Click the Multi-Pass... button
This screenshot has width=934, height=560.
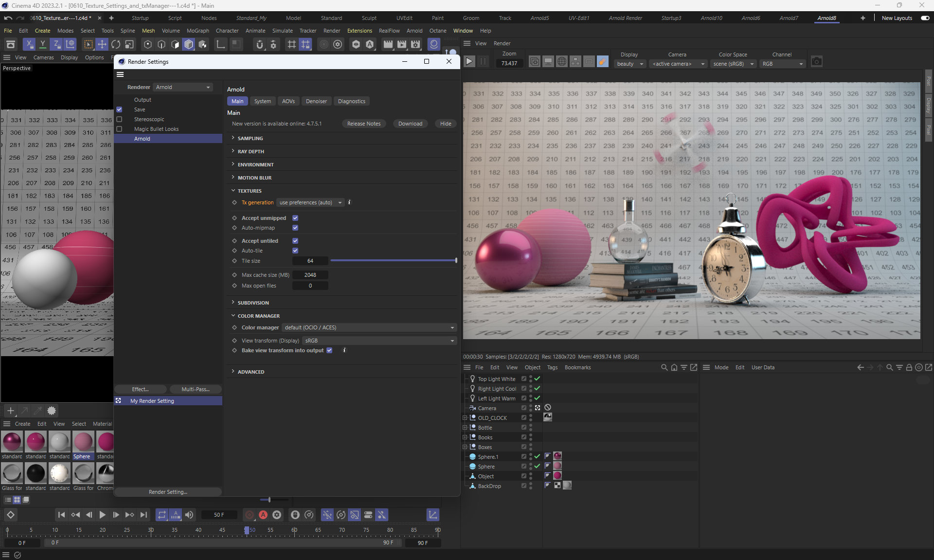(x=195, y=389)
